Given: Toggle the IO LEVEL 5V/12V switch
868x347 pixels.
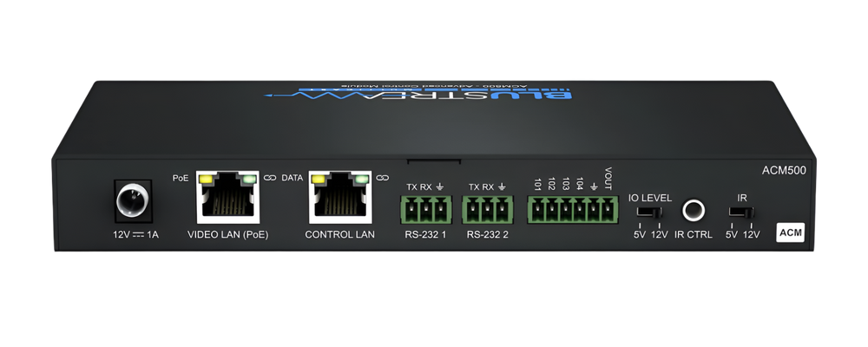Looking at the screenshot, I should (646, 212).
